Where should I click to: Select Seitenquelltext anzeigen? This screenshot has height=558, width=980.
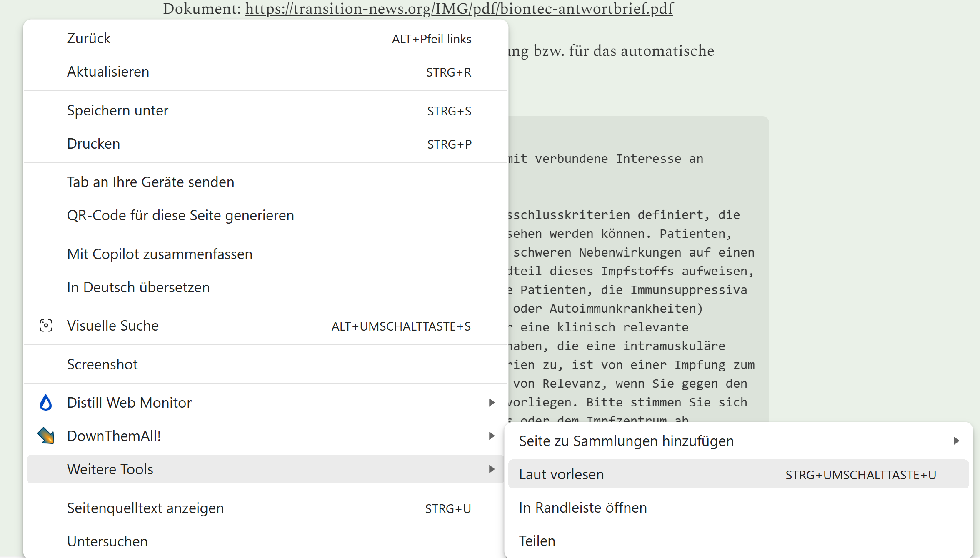point(145,508)
